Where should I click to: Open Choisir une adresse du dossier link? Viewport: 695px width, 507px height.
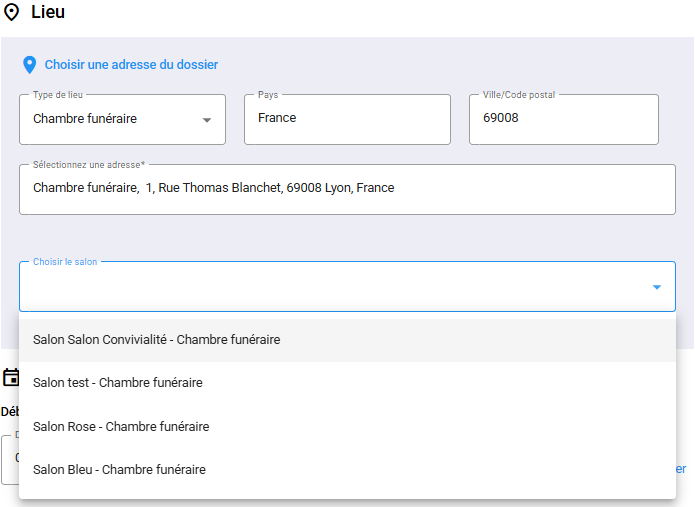point(131,65)
